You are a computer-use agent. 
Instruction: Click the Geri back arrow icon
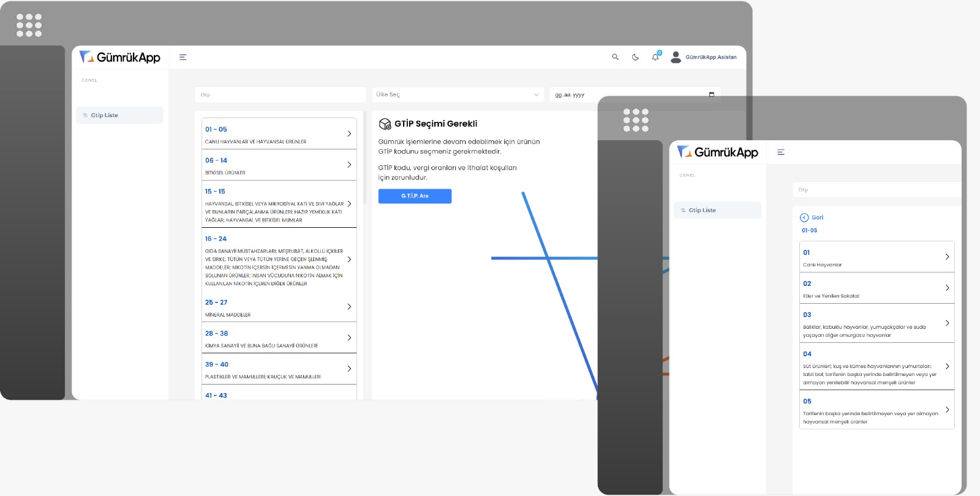point(804,217)
